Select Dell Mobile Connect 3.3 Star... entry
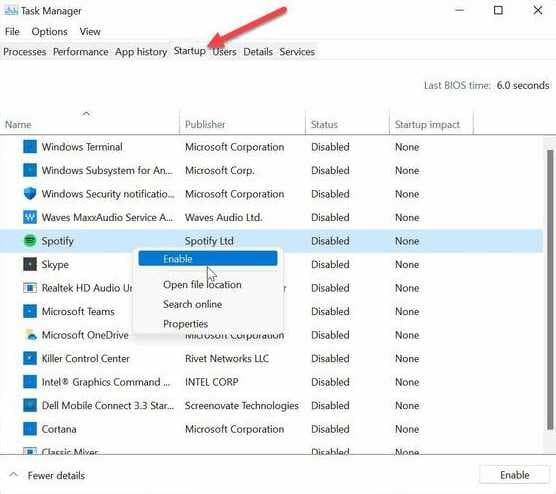The width and height of the screenshot is (556, 494). [x=108, y=405]
